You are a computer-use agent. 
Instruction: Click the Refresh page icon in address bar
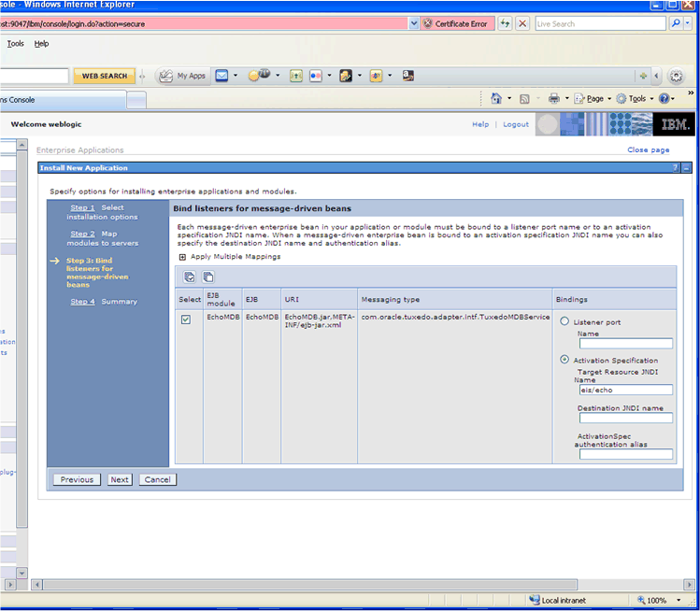505,23
